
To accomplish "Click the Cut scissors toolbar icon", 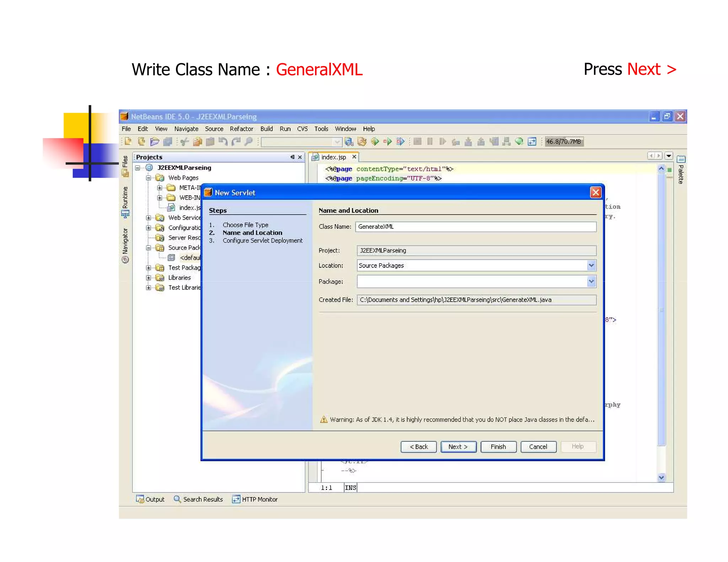I will tap(184, 142).
